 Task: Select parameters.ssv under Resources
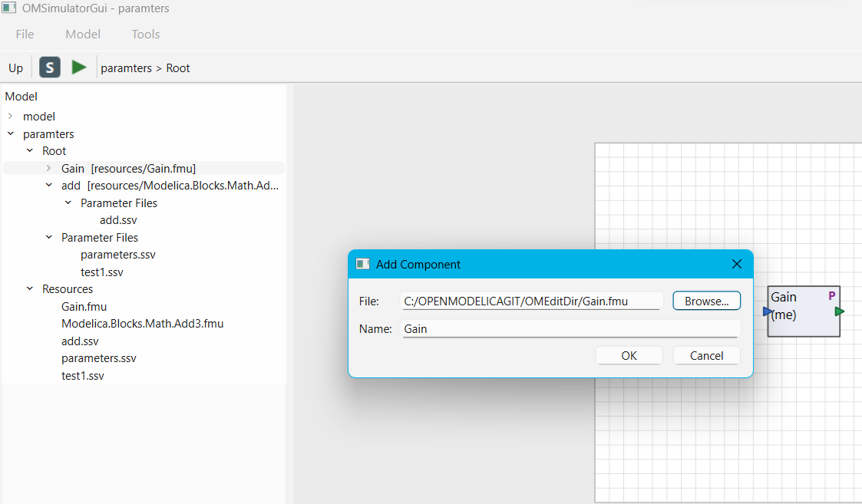pyautogui.click(x=99, y=358)
